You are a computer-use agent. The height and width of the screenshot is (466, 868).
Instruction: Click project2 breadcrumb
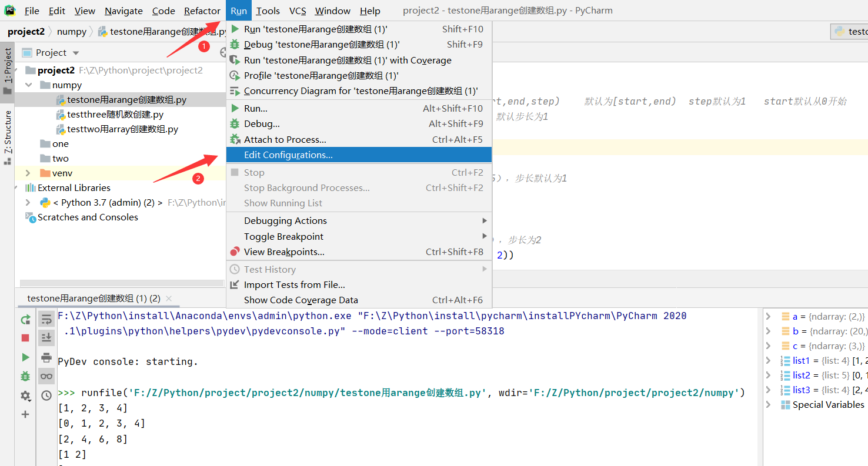[x=26, y=32]
